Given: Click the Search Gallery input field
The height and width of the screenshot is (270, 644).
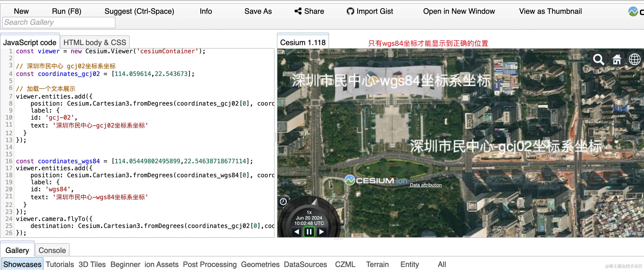Looking at the screenshot, I should (x=59, y=22).
